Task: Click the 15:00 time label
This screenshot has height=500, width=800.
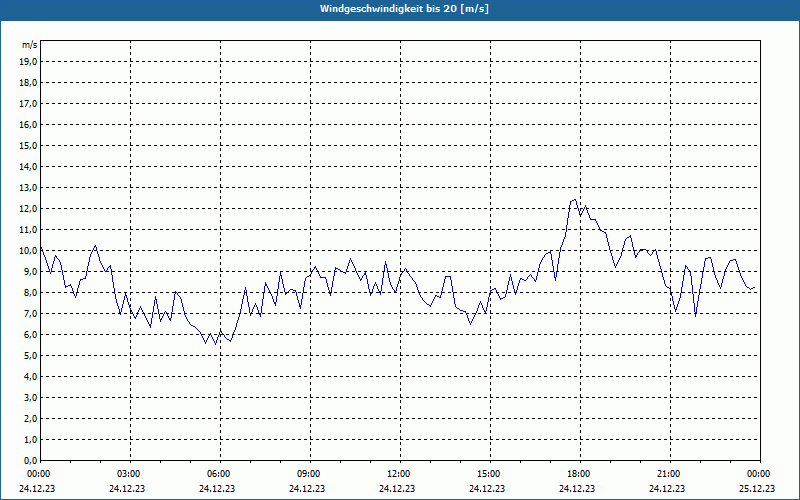Action: pyautogui.click(x=489, y=474)
